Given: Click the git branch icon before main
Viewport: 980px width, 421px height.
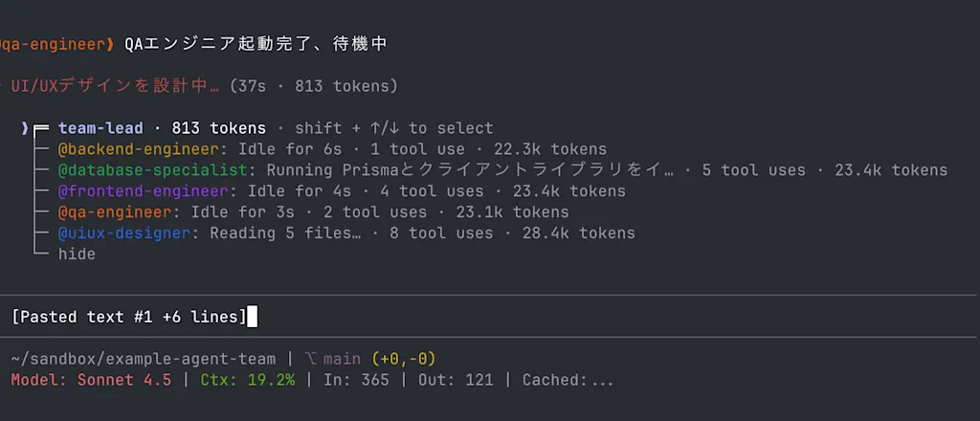Looking at the screenshot, I should 311,359.
